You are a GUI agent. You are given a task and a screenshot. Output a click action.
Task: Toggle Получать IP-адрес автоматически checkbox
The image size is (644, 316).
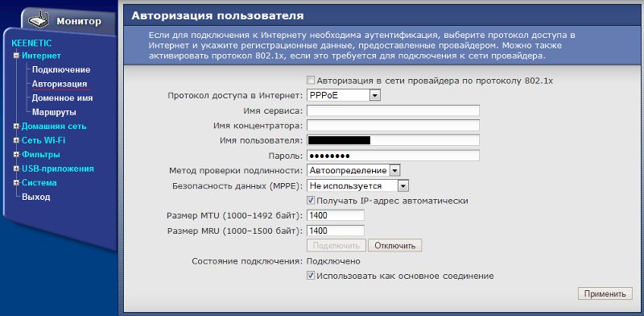311,201
